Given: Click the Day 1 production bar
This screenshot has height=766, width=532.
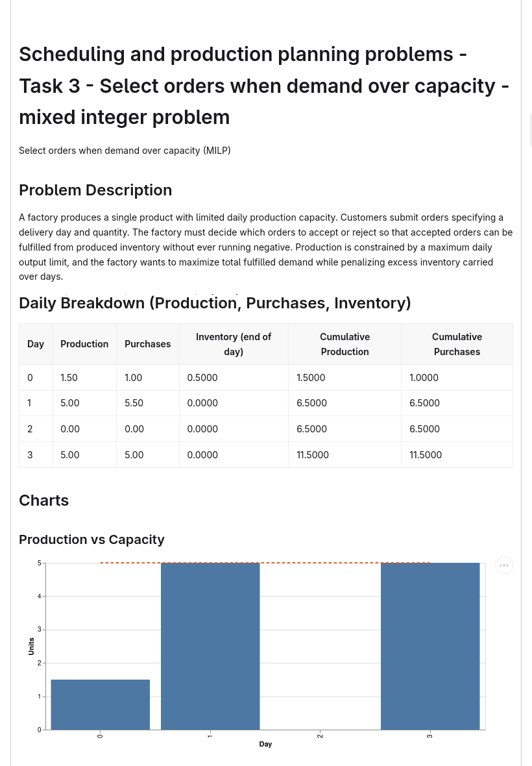Looking at the screenshot, I should coord(210,647).
